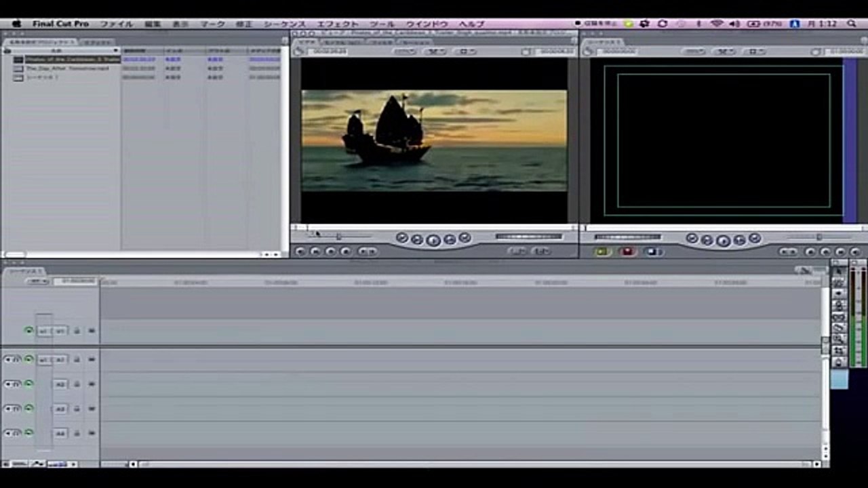Image resolution: width=868 pixels, height=488 pixels.
Task: Open the ウインドウ menu
Action: point(427,24)
